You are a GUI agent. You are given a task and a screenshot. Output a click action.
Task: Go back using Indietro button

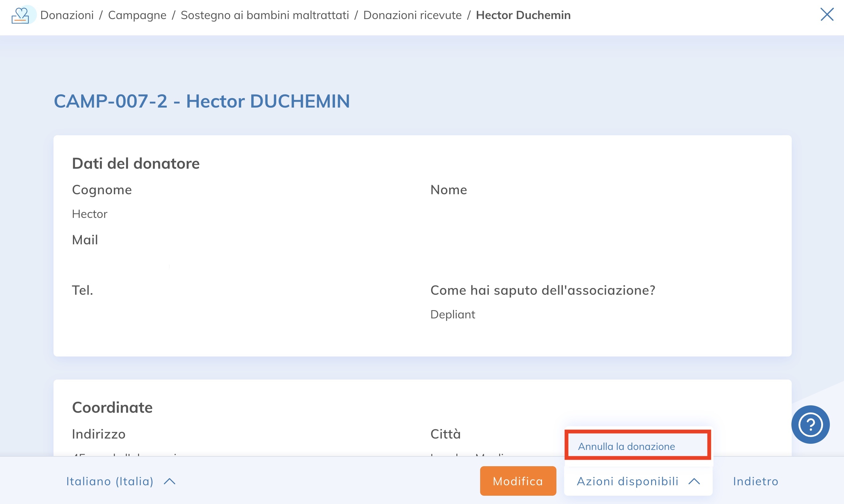click(755, 481)
